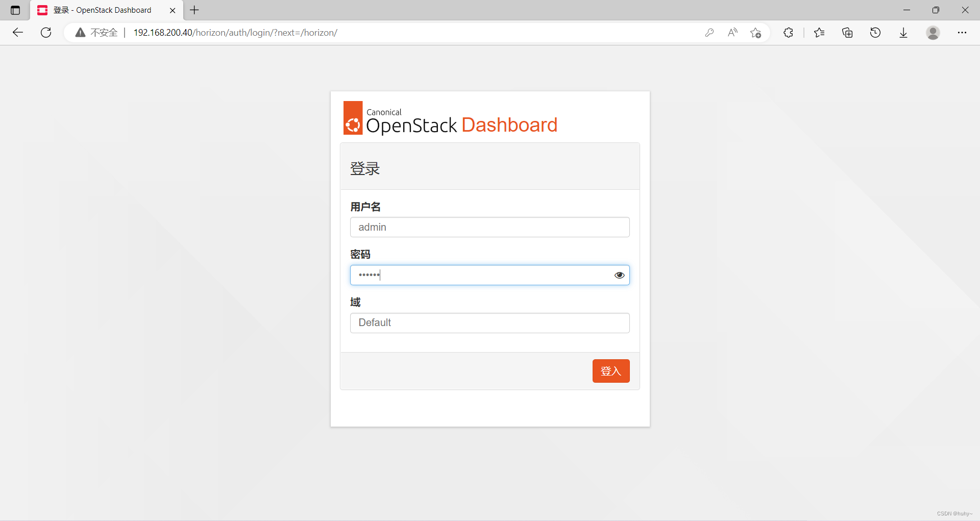Open the browser extensions icon
Screen dimensions: 980x521
(x=789, y=33)
